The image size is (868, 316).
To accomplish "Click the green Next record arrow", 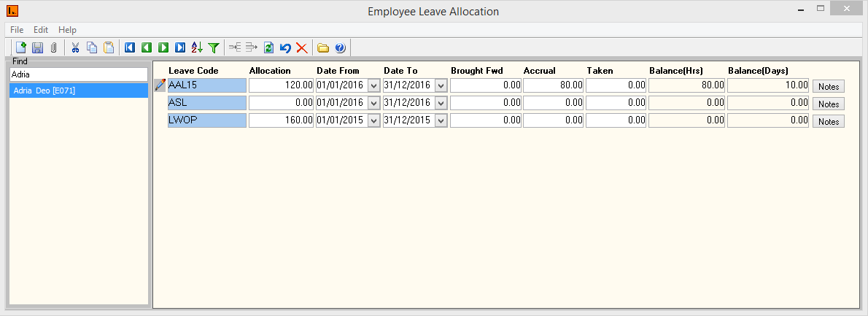I will point(163,47).
